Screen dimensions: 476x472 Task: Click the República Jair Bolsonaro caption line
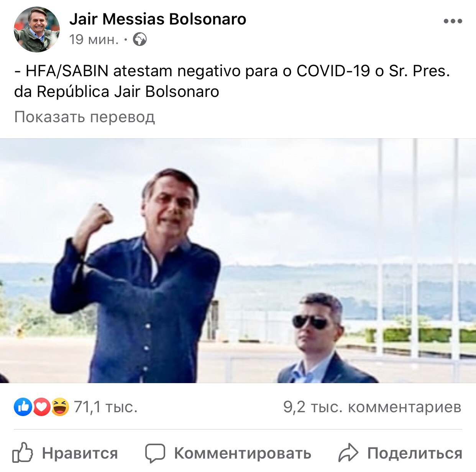click(117, 92)
